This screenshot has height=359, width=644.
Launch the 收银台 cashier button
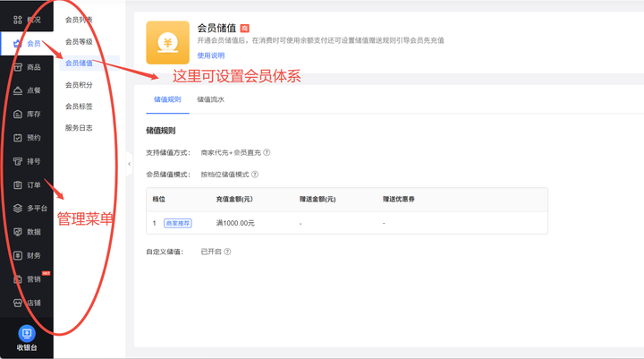pos(27,338)
